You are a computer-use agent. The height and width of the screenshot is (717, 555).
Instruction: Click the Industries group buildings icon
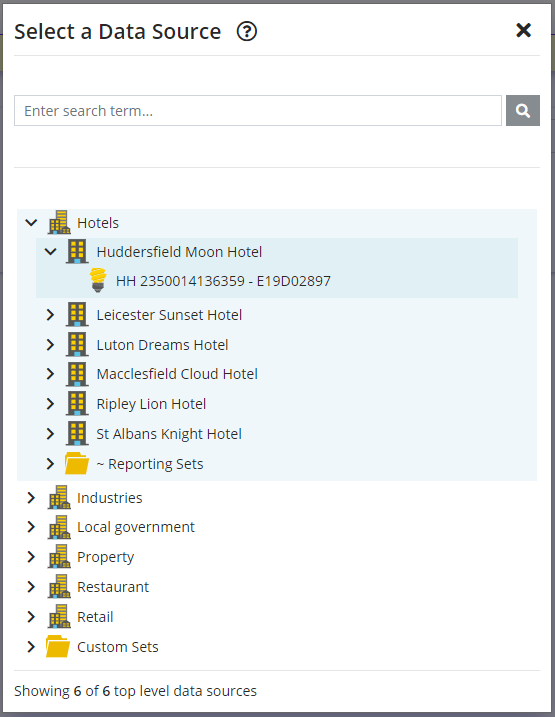pos(59,497)
